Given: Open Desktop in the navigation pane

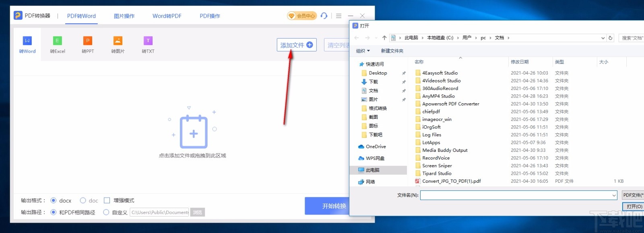Looking at the screenshot, I should [x=378, y=73].
